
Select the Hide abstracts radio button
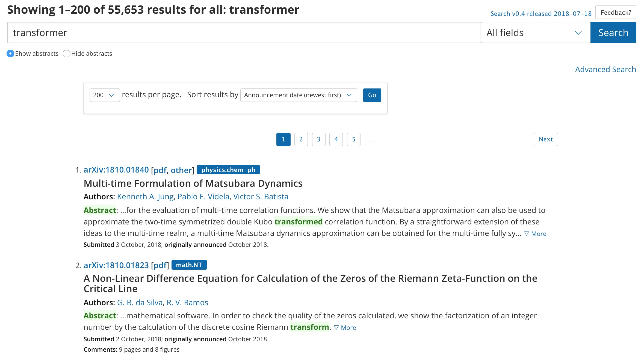[x=66, y=54]
